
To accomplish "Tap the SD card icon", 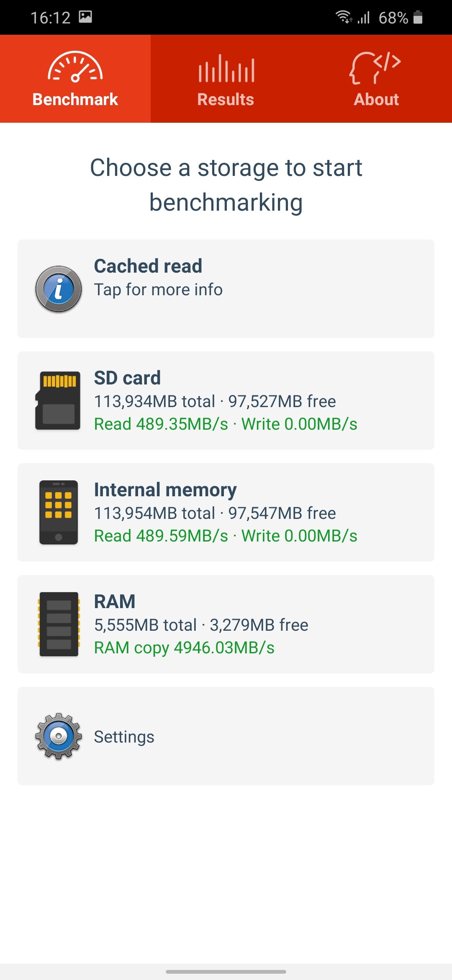I will point(58,400).
